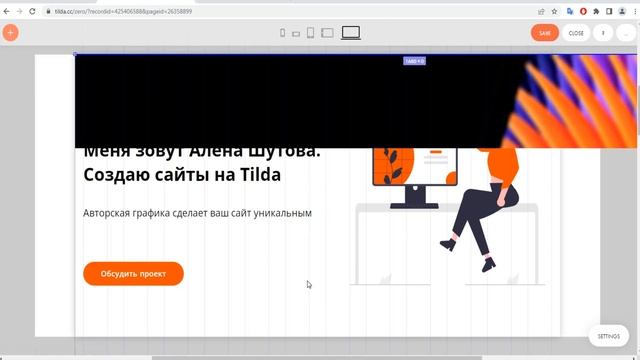This screenshot has height=360, width=640.
Task: Open the Chrome profile avatar
Action: 622,11
